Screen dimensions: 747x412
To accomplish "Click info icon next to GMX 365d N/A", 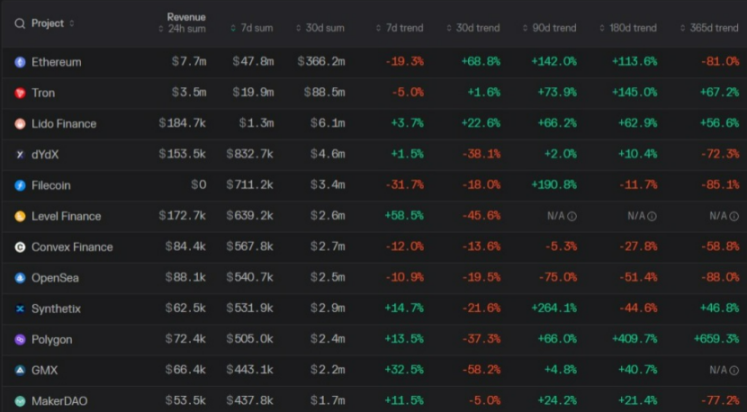I will [x=734, y=370].
